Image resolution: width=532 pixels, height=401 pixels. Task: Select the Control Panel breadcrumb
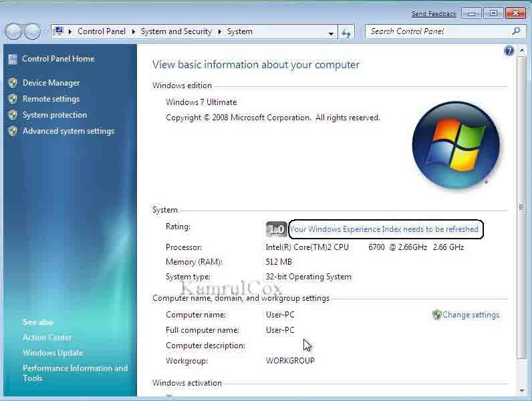(x=102, y=31)
